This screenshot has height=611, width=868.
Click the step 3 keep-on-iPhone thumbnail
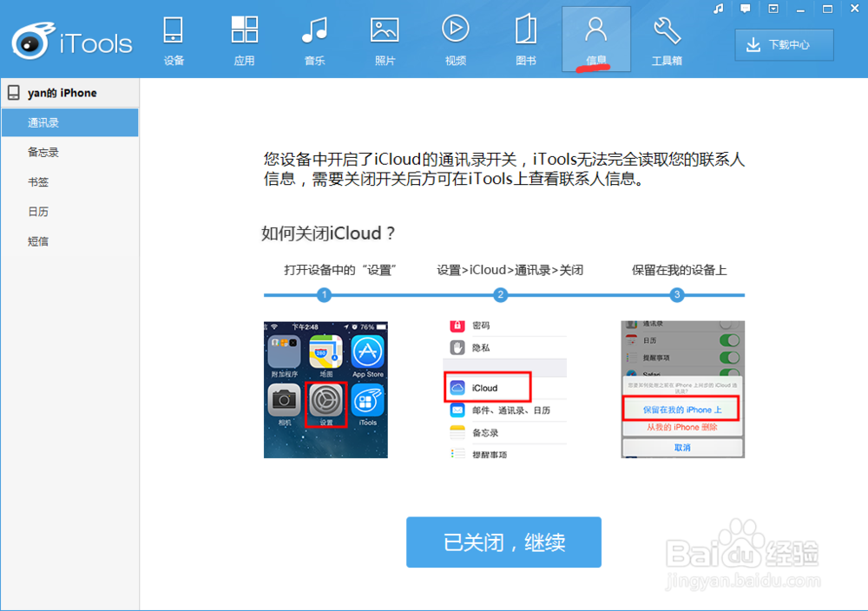click(682, 390)
